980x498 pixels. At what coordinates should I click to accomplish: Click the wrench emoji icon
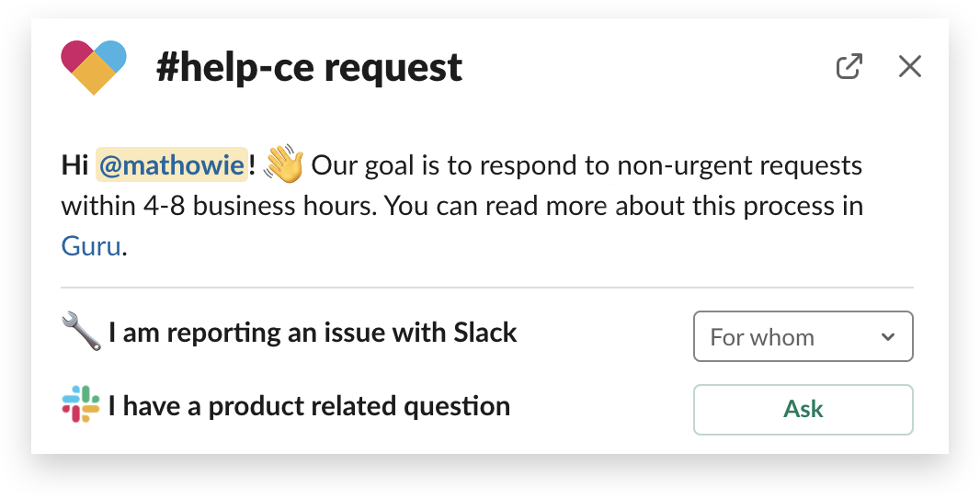81,332
